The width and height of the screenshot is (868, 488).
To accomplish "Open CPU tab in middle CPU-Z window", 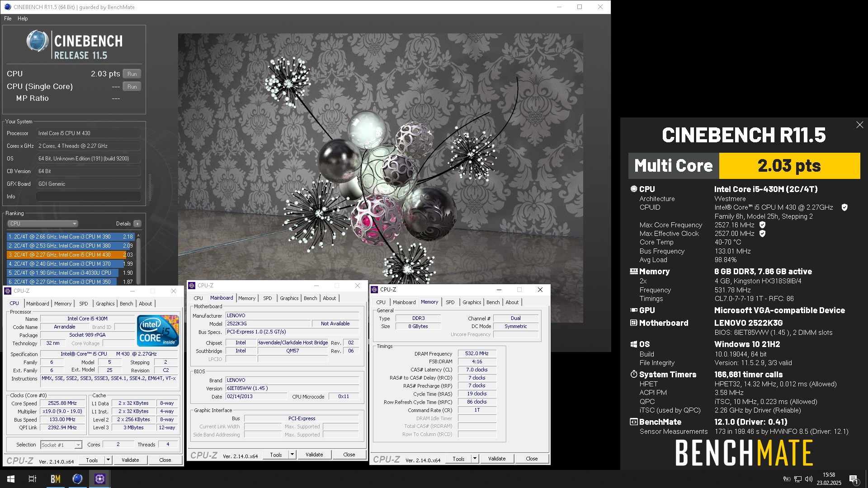I will pos(198,298).
